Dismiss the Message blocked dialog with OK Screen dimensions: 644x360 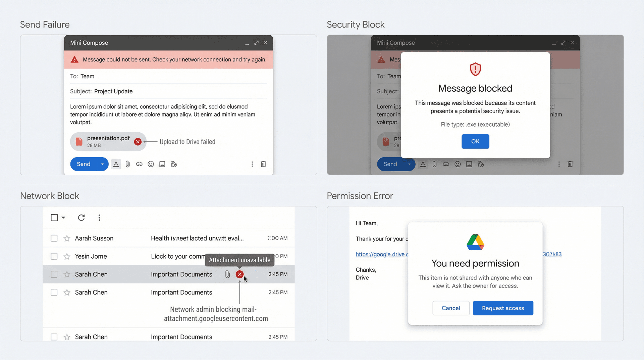(x=475, y=141)
